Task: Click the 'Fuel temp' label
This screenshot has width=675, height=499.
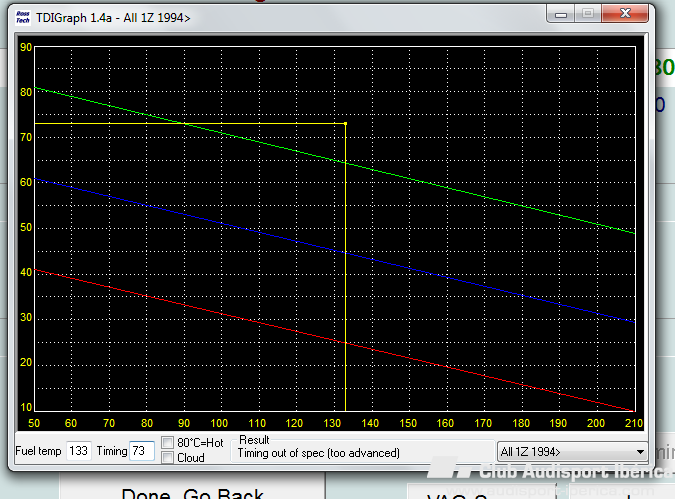Action: [38, 451]
